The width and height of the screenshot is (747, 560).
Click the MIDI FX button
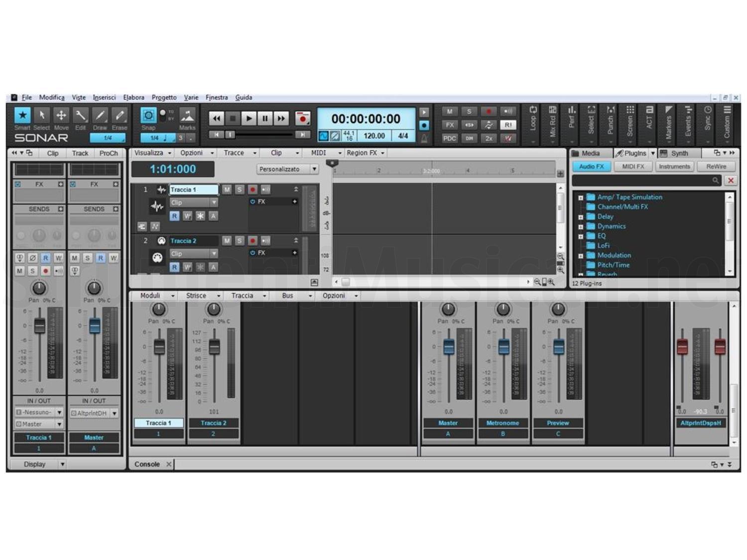coord(633,167)
